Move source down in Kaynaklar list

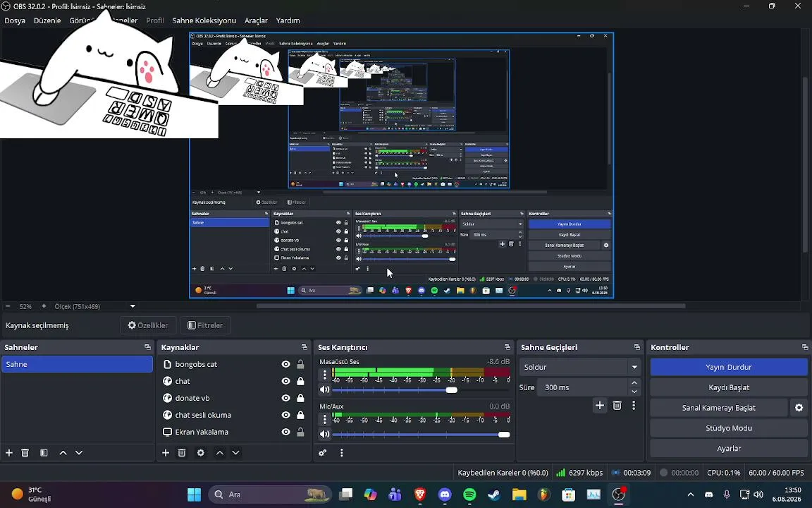click(x=235, y=452)
